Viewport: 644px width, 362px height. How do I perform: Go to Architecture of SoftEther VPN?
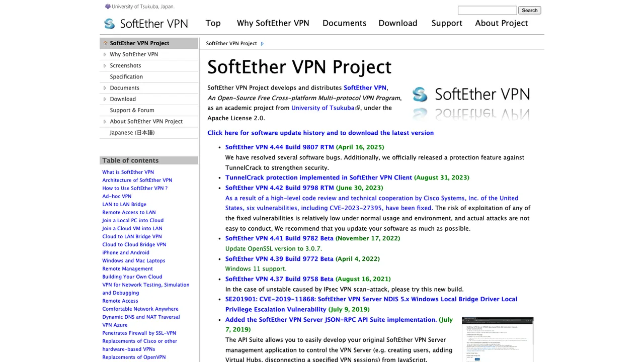[137, 180]
